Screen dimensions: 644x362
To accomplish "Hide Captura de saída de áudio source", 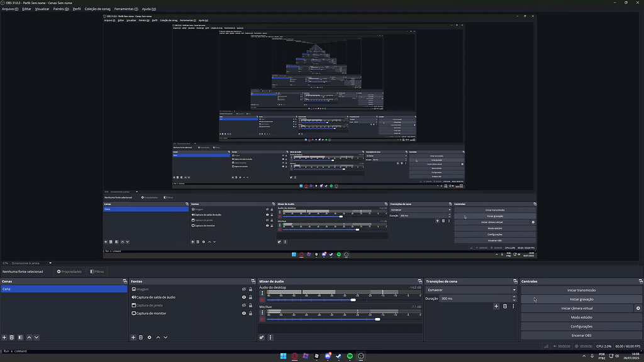I will (244, 297).
